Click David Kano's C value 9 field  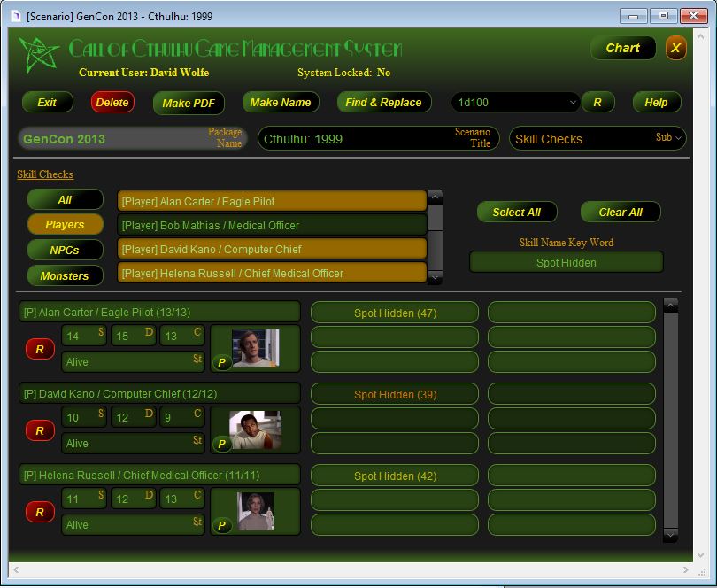pyautogui.click(x=182, y=417)
